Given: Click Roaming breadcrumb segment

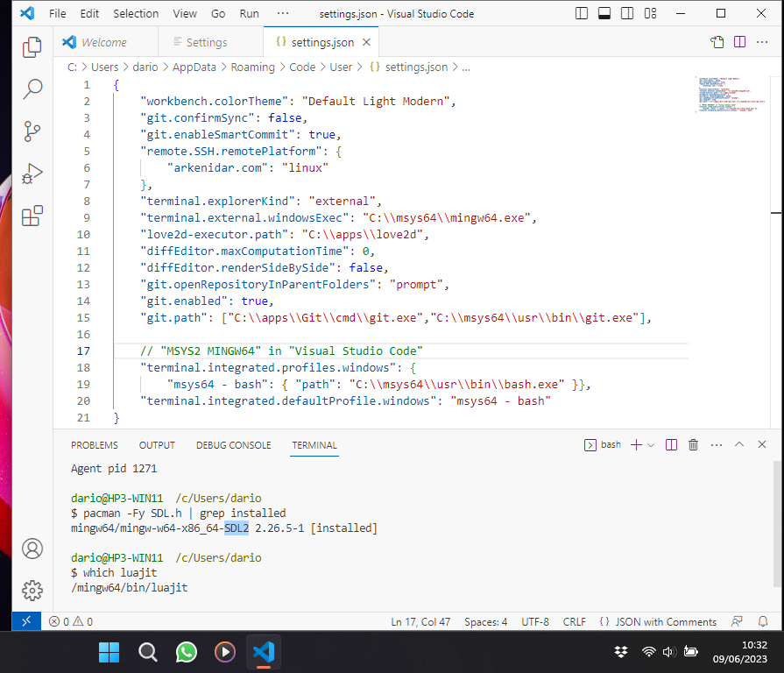Looking at the screenshot, I should point(252,67).
